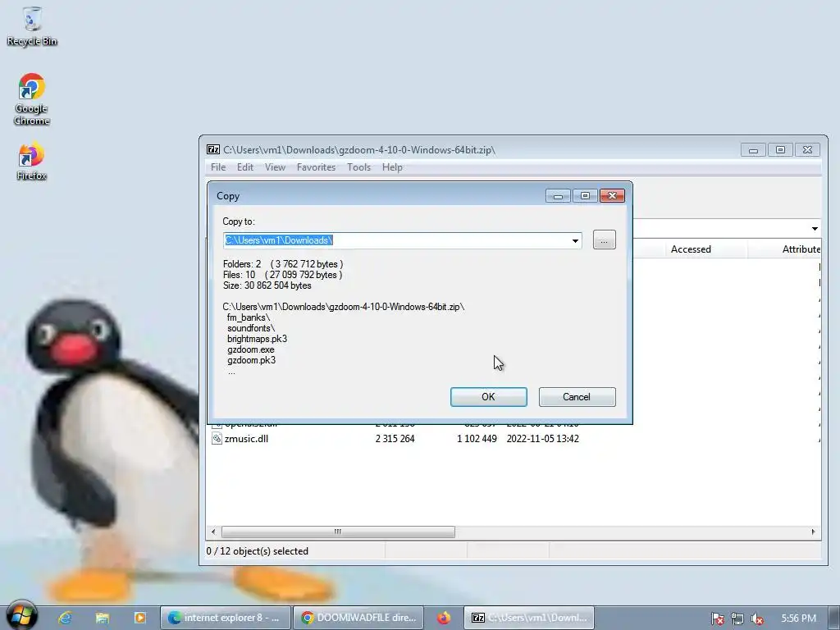
Task: Open the Windows Start menu orb
Action: click(21, 615)
